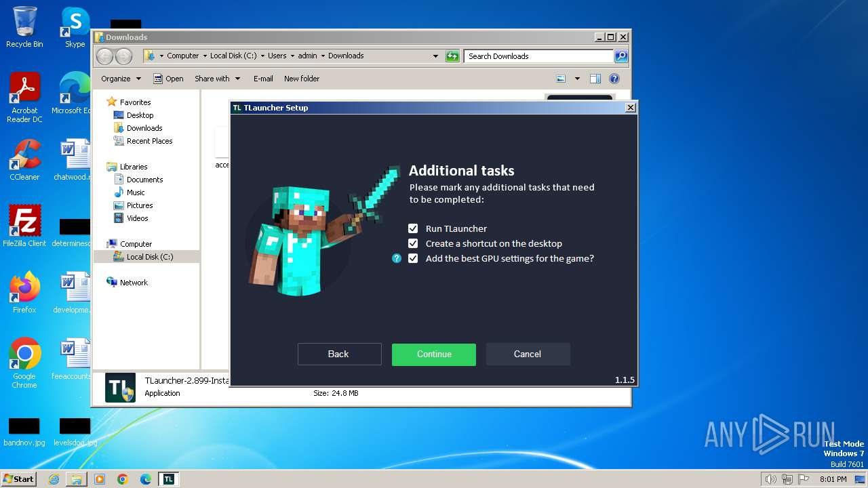Viewport: 868px width, 488px height.
Task: Click the Explorer forward navigation arrow
Action: pos(123,56)
